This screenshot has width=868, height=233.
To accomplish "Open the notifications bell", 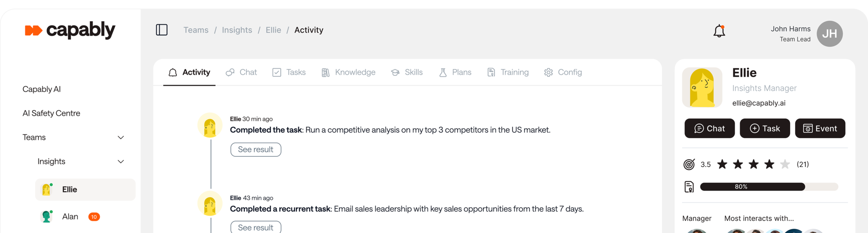I will (719, 31).
